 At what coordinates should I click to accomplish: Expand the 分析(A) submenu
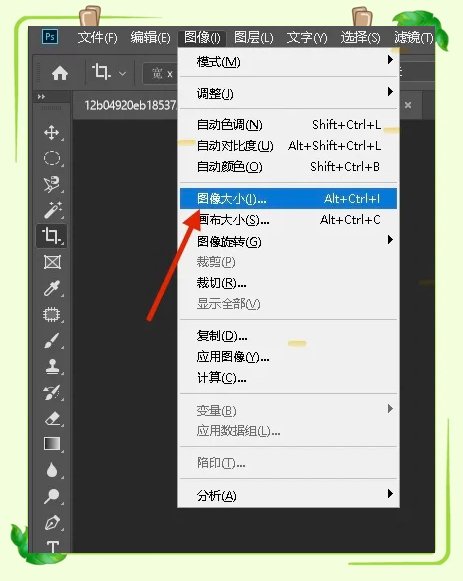click(288, 495)
